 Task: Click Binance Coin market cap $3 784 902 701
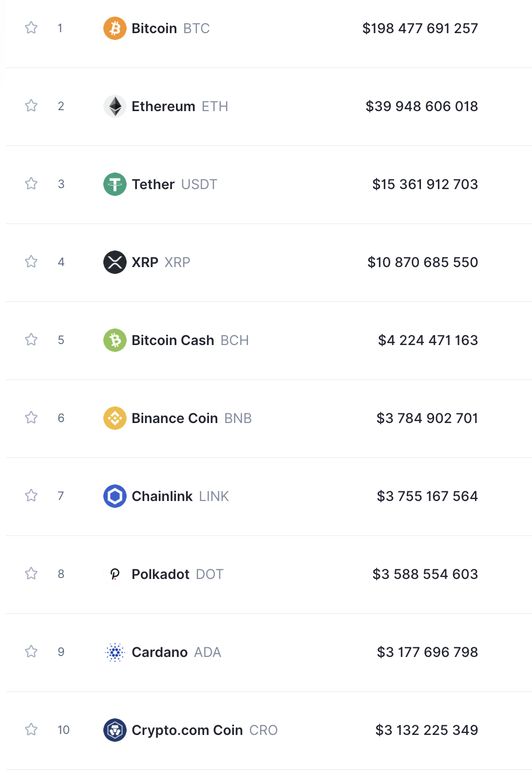427,418
